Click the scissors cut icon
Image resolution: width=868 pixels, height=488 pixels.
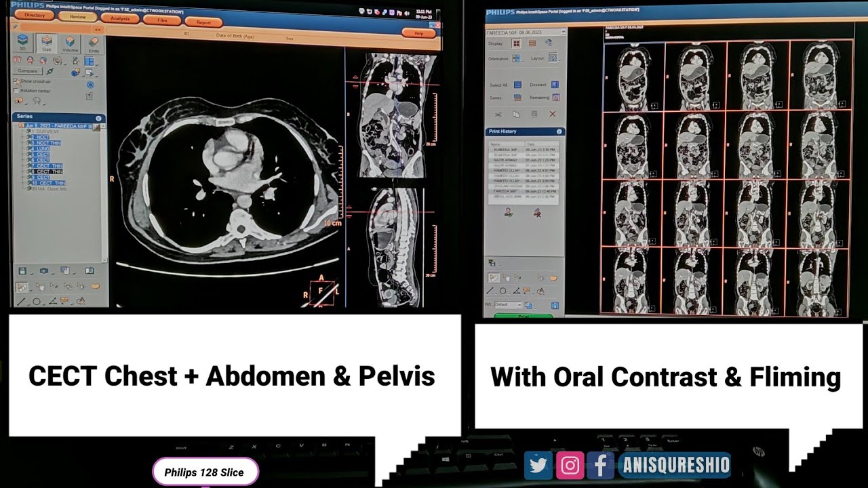[x=498, y=115]
